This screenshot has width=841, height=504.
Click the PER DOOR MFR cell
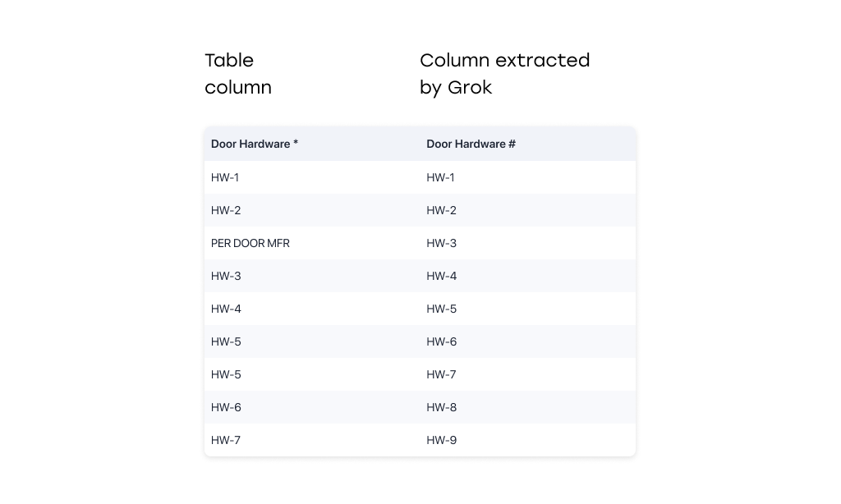point(250,243)
